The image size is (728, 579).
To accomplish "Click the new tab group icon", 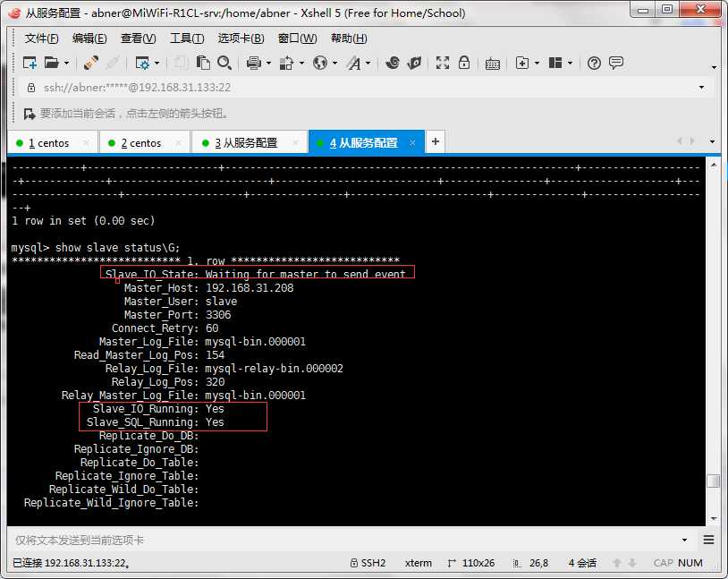I will (x=522, y=63).
